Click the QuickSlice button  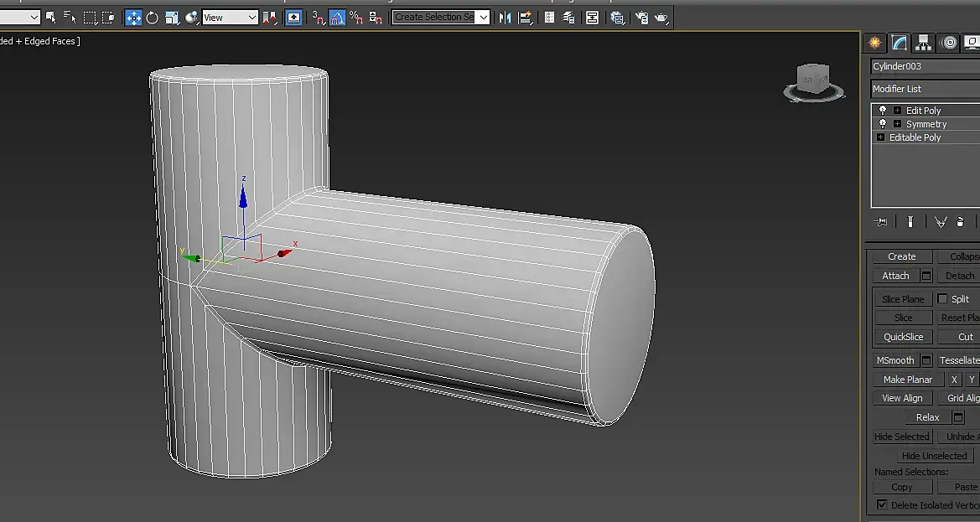point(903,337)
